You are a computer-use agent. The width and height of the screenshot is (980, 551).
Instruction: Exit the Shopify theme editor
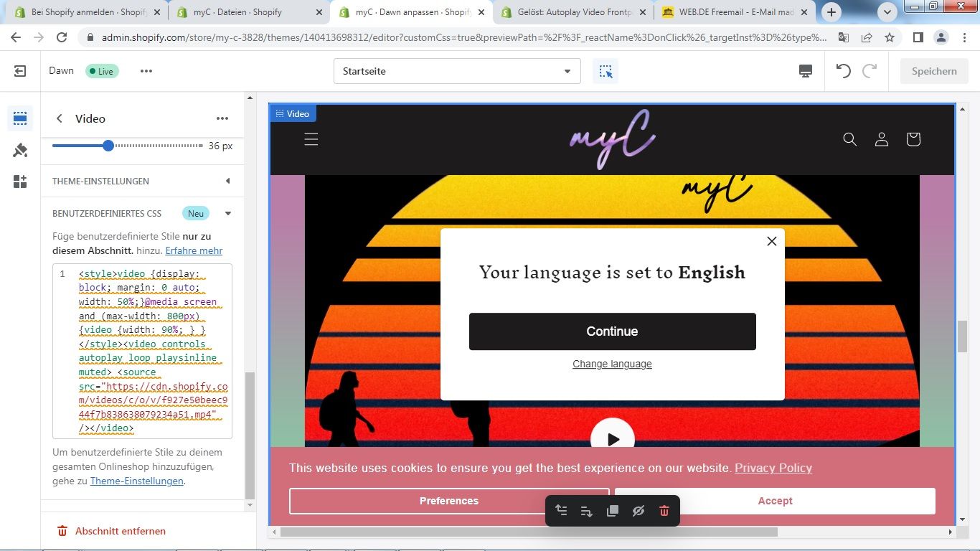pos(20,71)
